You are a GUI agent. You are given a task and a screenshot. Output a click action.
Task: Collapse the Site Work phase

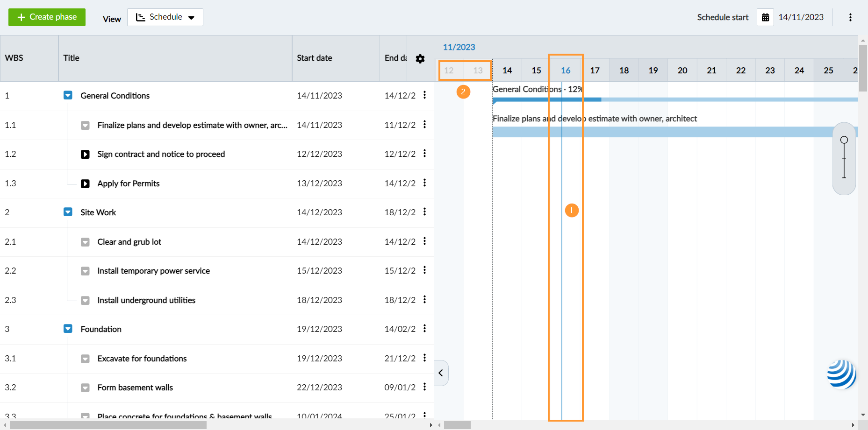pyautogui.click(x=68, y=212)
